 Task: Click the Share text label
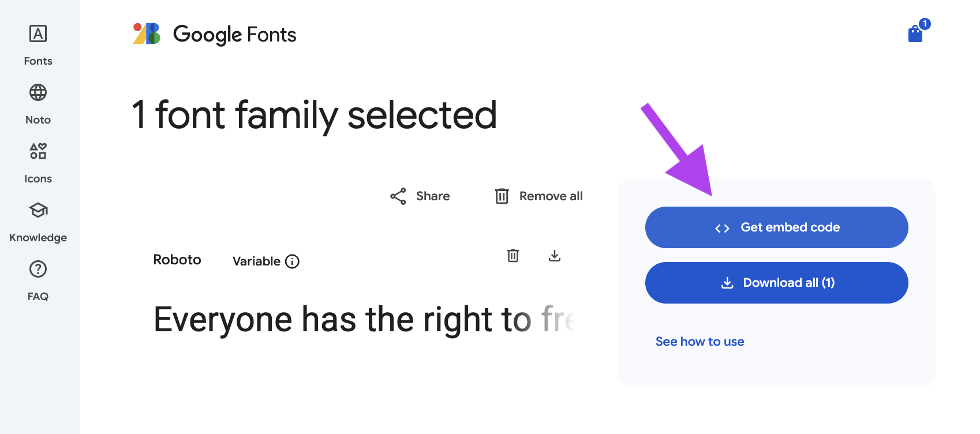[x=433, y=196]
